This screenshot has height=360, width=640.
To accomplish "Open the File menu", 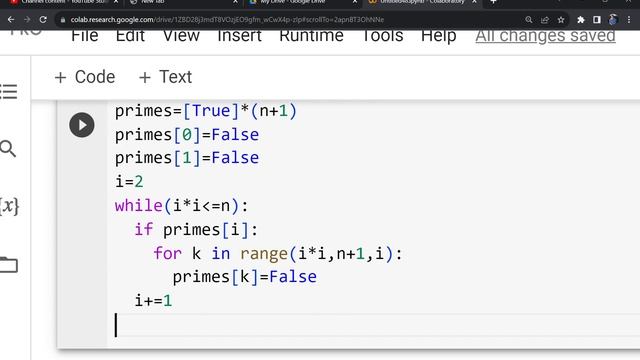I will (x=84, y=36).
